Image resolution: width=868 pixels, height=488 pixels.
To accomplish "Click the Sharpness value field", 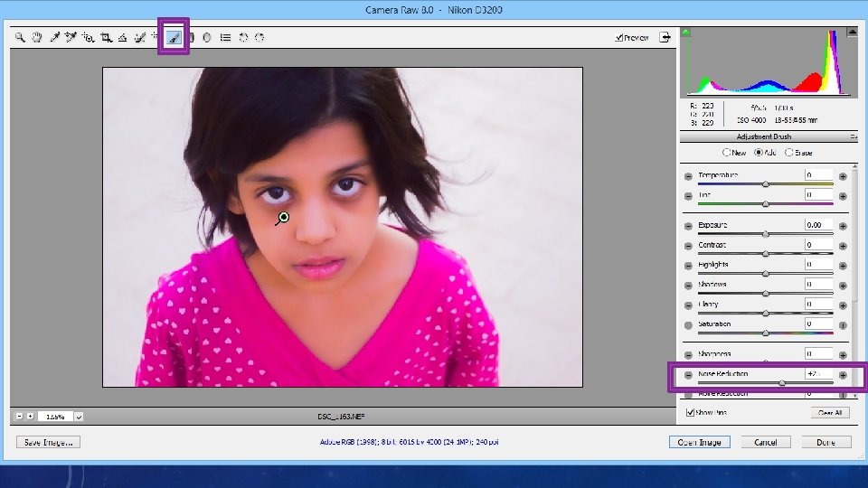I will pos(819,353).
